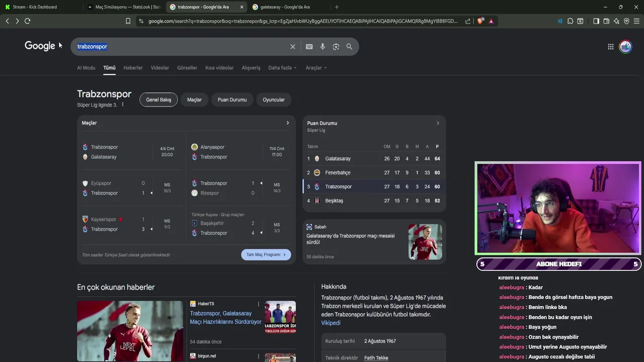Open the Trabzonspor, Galatasaray Maçı Hazırlıklarını Sürdürüyor headline
This screenshot has height=362, width=644.
tap(225, 317)
